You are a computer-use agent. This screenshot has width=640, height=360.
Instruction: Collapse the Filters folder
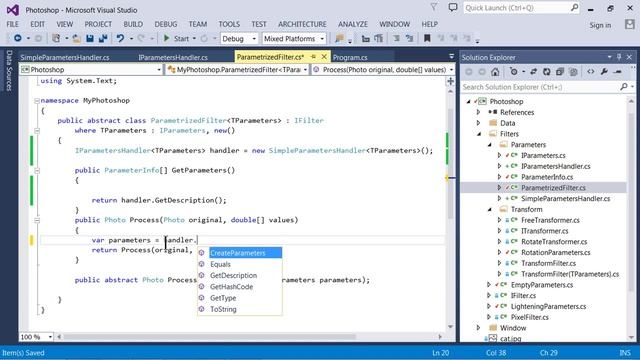479,134
